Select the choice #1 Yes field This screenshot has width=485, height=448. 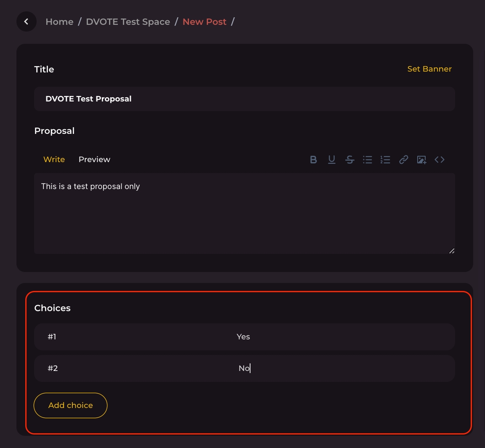[x=244, y=337]
